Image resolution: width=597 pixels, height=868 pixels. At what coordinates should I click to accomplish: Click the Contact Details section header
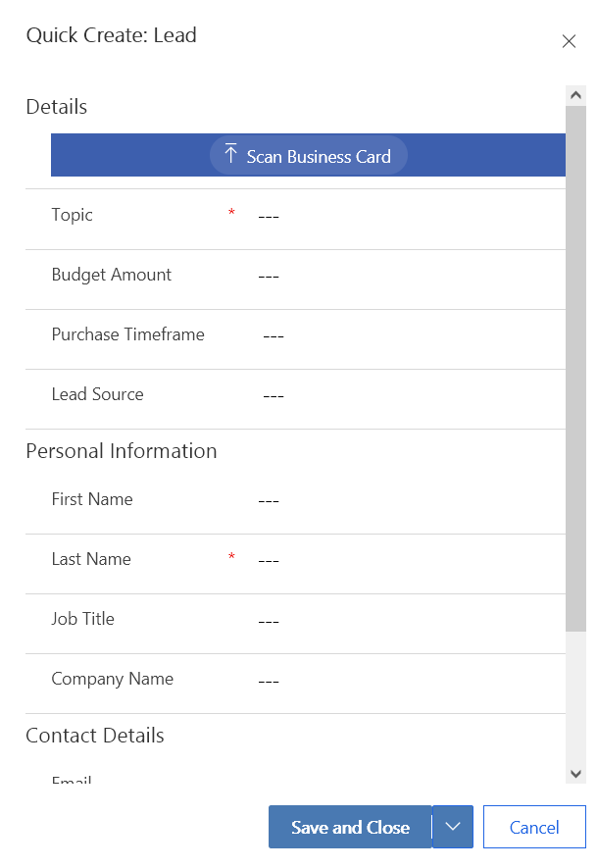click(x=95, y=736)
